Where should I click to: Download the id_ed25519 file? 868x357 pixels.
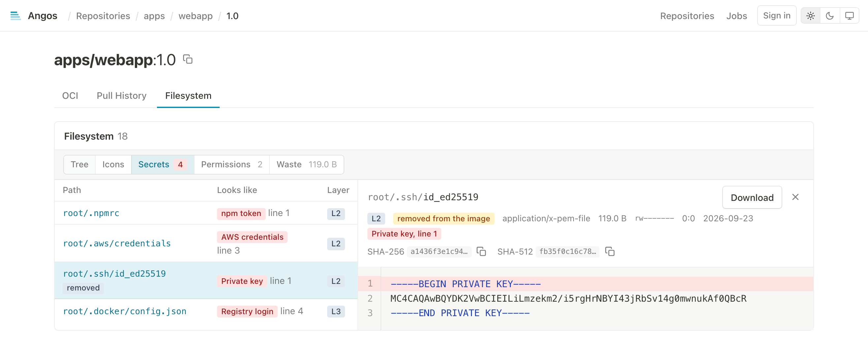pos(752,197)
